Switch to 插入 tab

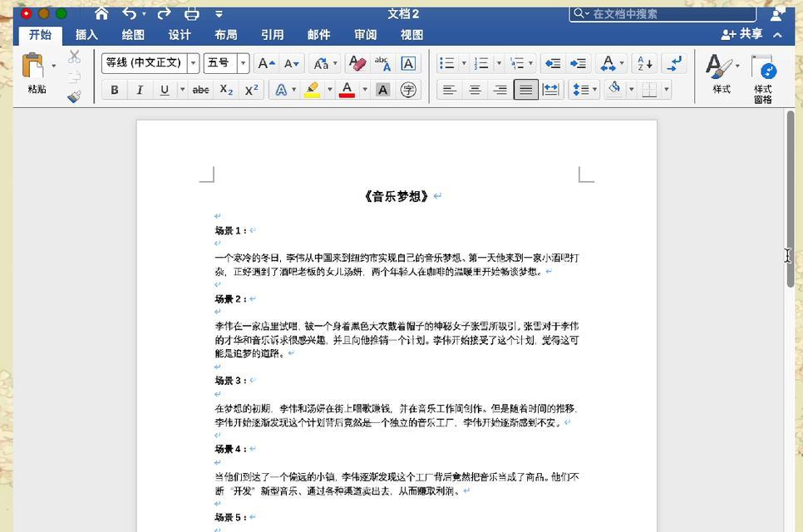click(x=86, y=35)
